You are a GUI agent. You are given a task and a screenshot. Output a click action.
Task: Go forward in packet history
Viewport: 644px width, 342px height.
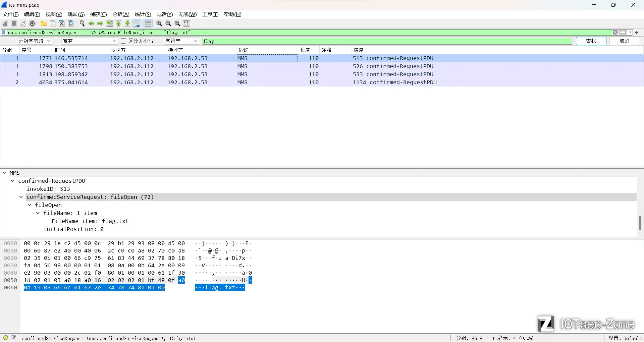(100, 23)
